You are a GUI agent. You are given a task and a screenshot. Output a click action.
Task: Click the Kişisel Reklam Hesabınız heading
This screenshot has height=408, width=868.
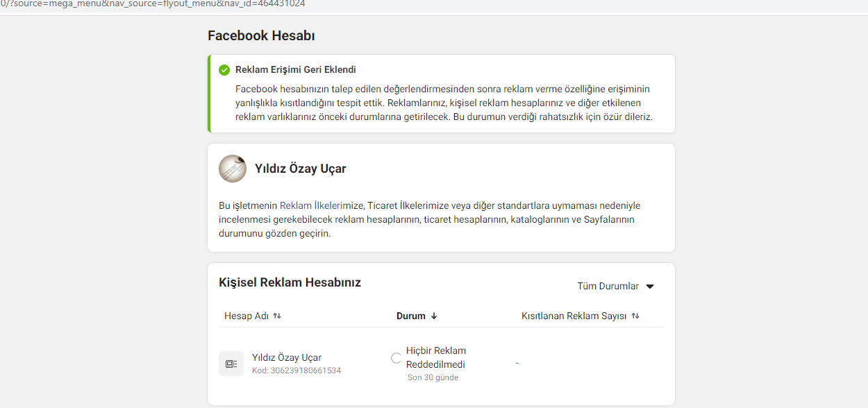click(x=290, y=282)
